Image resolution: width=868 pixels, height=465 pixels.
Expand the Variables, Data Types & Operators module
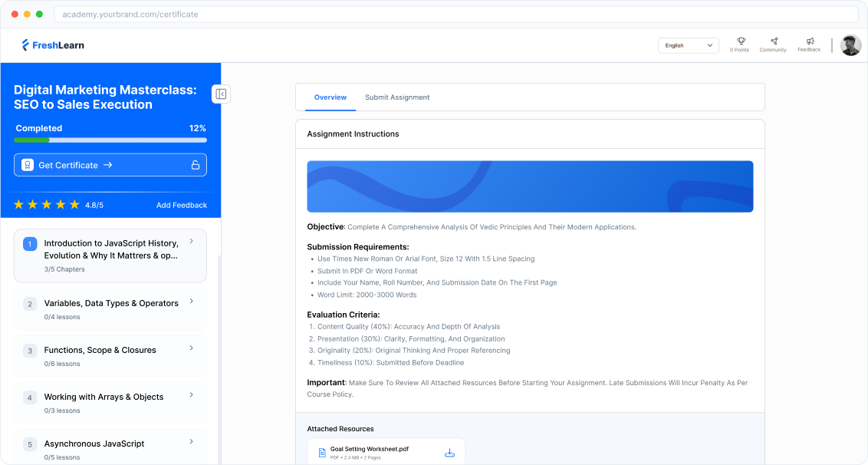click(x=190, y=302)
